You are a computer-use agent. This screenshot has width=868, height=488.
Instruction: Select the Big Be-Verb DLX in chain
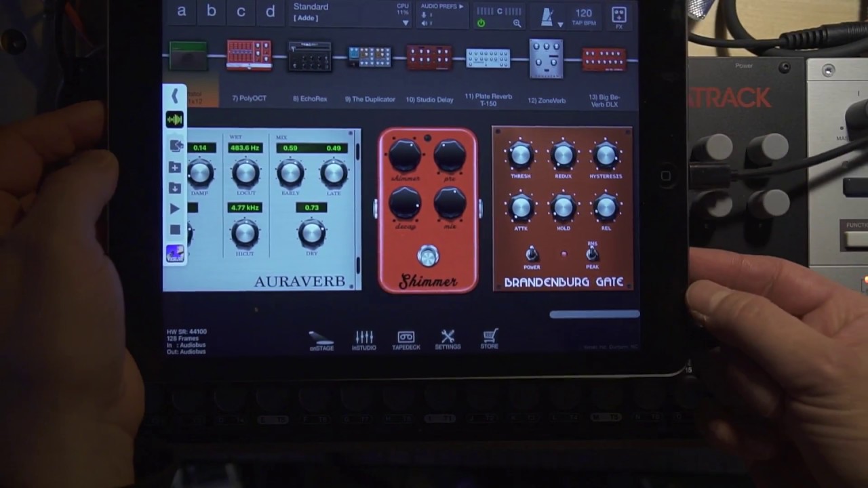point(604,60)
